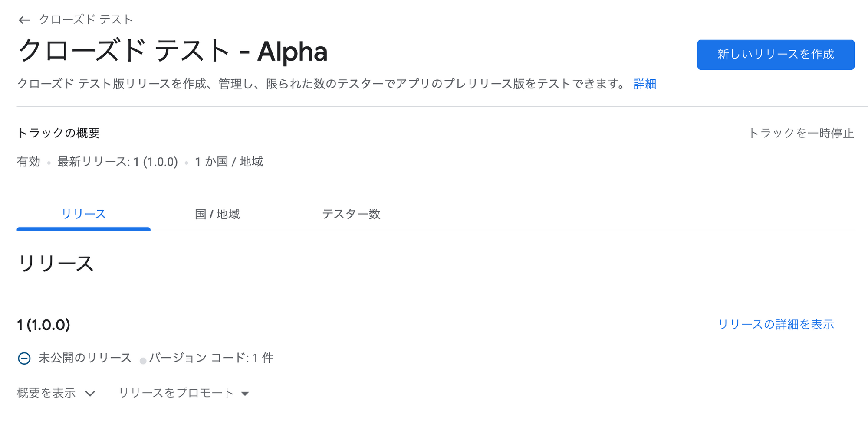This screenshot has height=427, width=868.
Task: Switch to the 国 / 地域 tab
Action: [x=218, y=214]
